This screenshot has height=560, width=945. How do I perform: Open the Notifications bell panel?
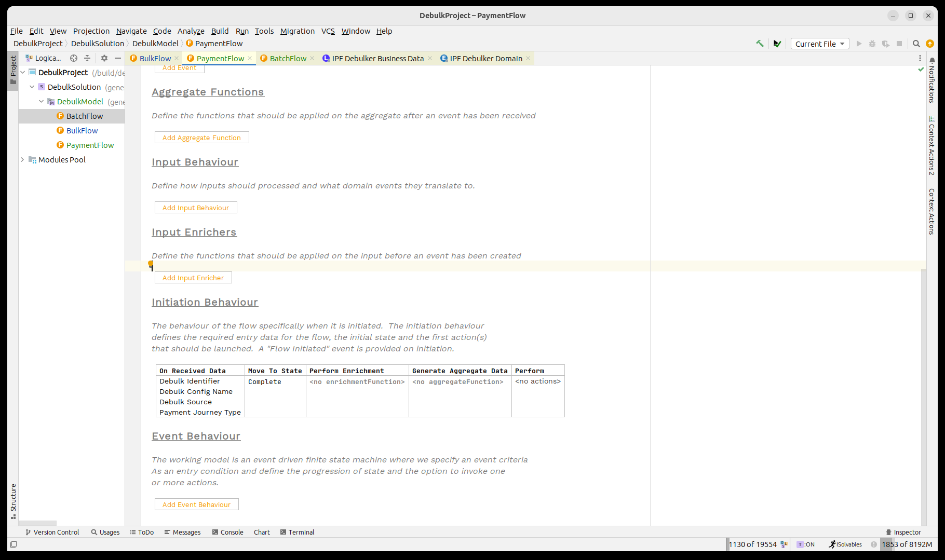click(932, 61)
